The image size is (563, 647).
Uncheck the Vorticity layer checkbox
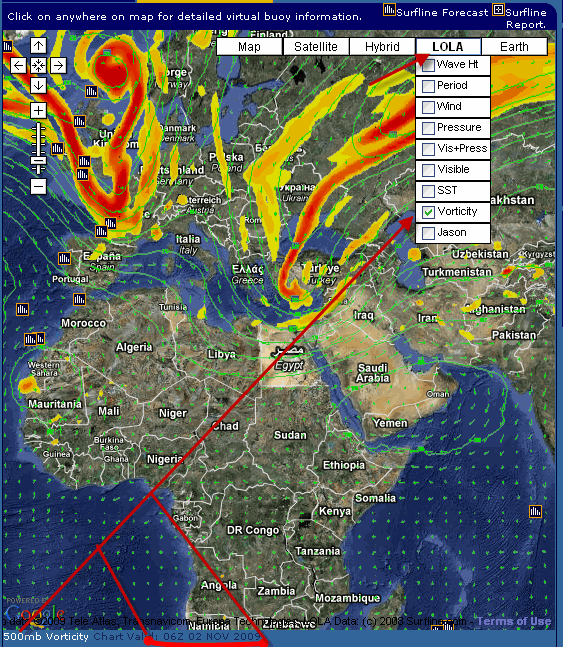[x=428, y=212]
